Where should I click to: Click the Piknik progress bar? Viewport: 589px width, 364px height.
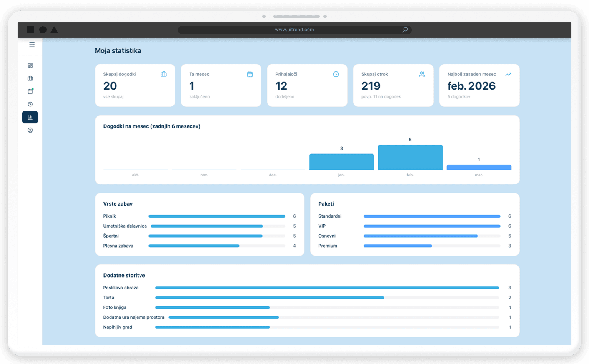216,216
